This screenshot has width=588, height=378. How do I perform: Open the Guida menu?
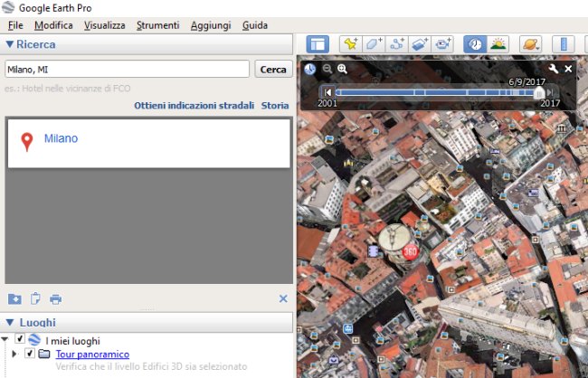[255, 25]
